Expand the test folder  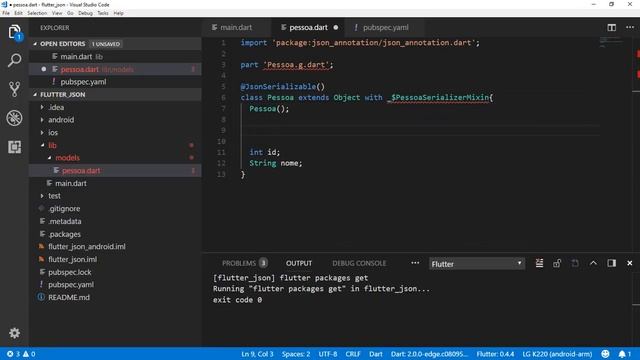click(x=42, y=196)
